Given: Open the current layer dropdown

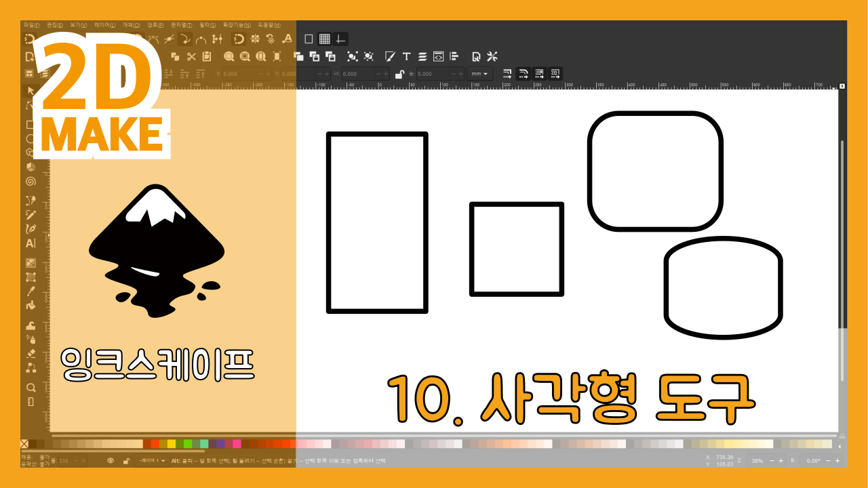Looking at the screenshot, I should click(152, 460).
